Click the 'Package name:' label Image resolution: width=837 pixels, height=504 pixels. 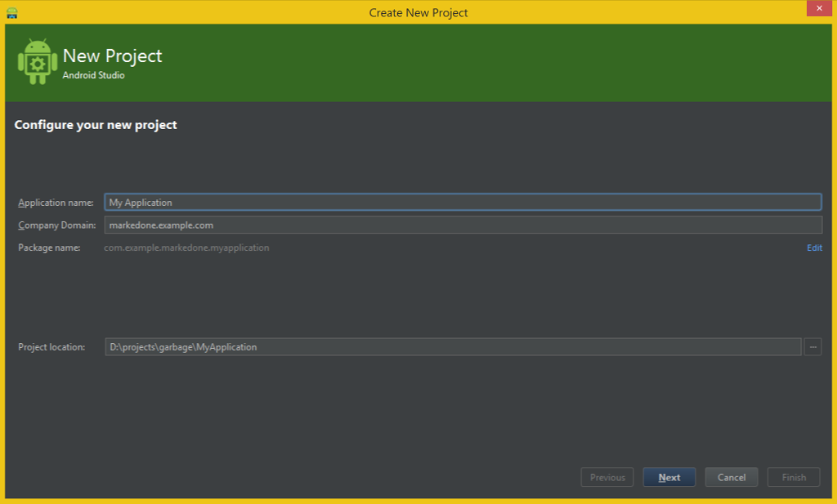click(x=49, y=248)
